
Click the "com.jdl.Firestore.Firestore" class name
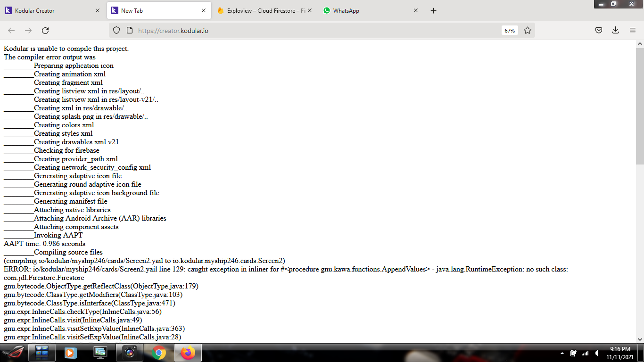pos(44,278)
